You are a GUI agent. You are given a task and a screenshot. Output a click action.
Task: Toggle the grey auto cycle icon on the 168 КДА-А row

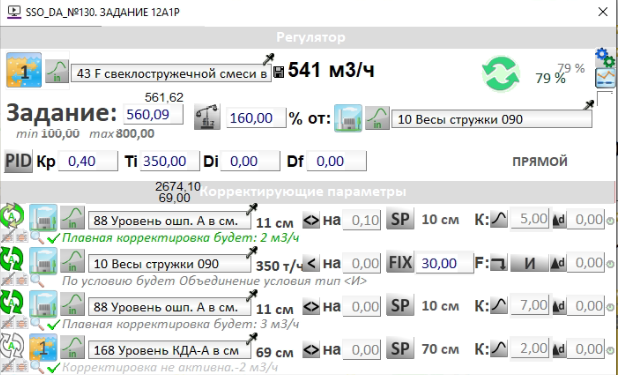click(12, 345)
